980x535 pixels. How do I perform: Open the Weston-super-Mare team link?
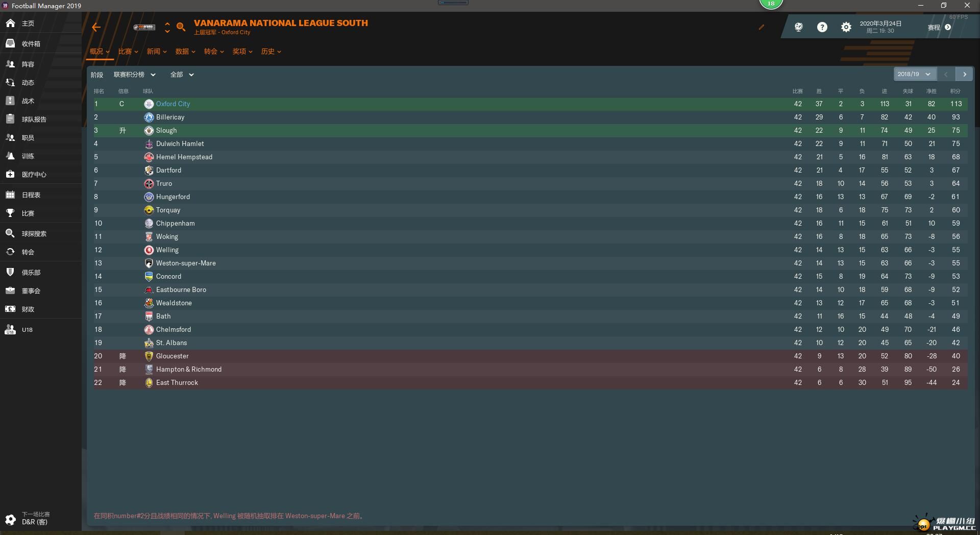[x=186, y=263]
